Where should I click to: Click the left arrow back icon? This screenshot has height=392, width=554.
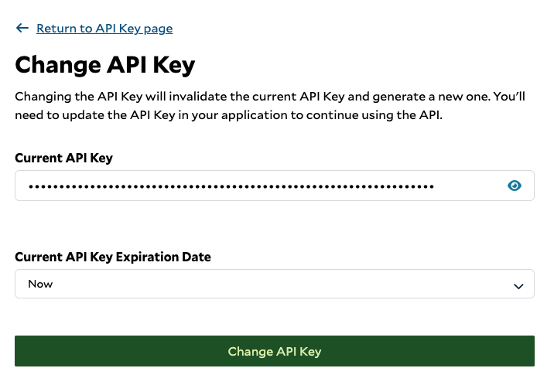point(22,29)
